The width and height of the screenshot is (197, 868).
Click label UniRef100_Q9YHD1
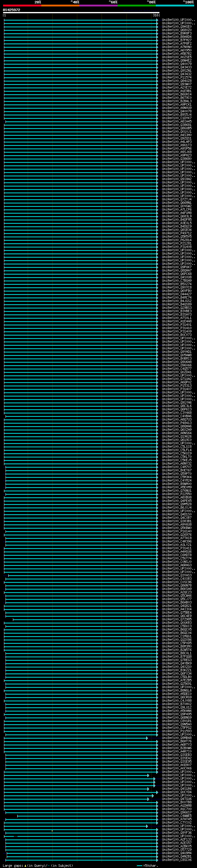coord(176,351)
